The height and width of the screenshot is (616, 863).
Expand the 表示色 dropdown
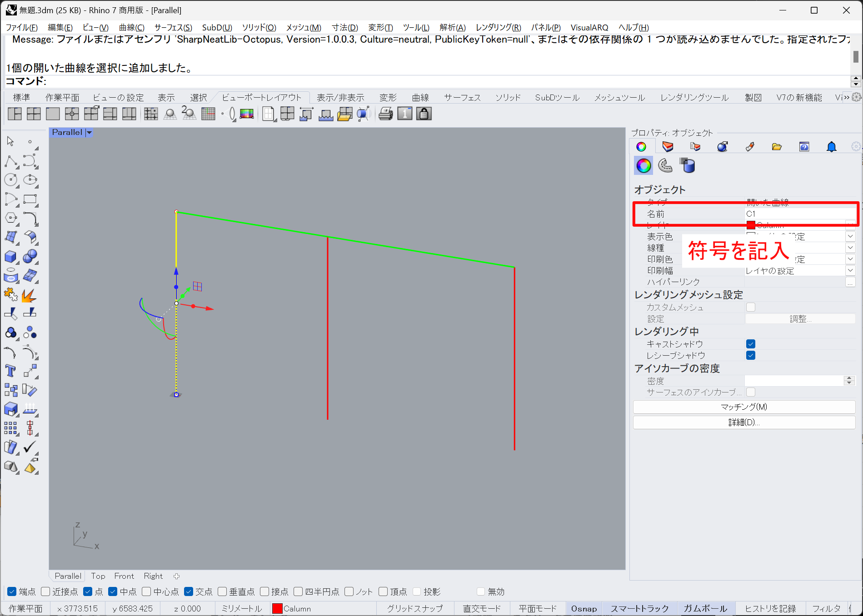coord(850,236)
